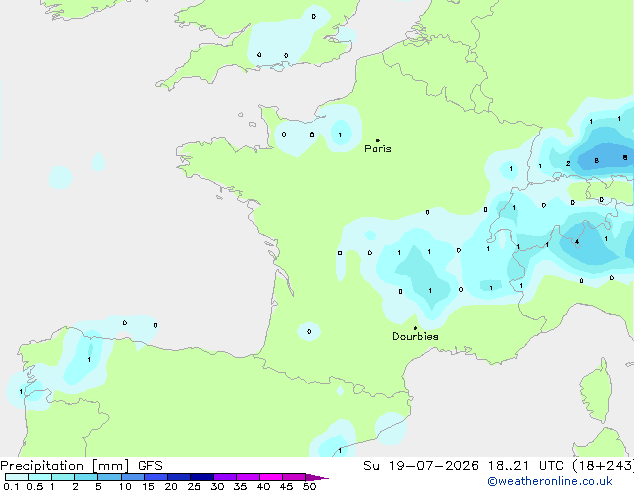This screenshot has height=490, width=634.
Task: Open the weatheronline.co.uk link
Action: 550,481
